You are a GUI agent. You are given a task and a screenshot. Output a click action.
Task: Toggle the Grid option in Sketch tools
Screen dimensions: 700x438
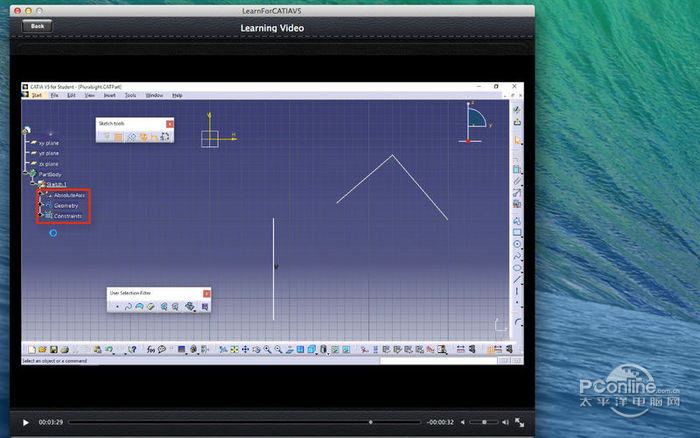(107, 137)
